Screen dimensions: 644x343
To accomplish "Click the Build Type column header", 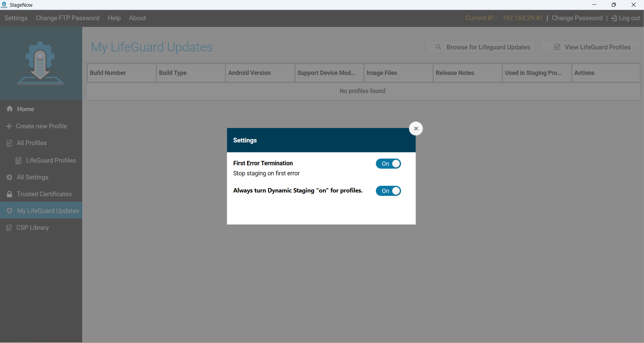I will [x=191, y=73].
